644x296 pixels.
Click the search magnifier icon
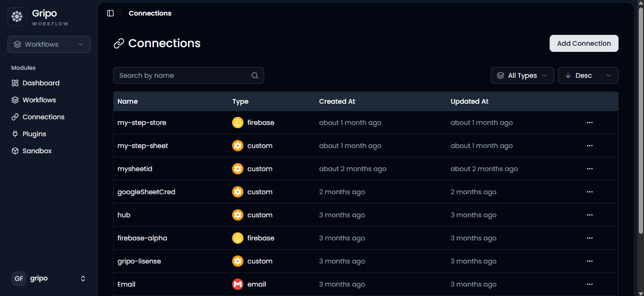(255, 75)
